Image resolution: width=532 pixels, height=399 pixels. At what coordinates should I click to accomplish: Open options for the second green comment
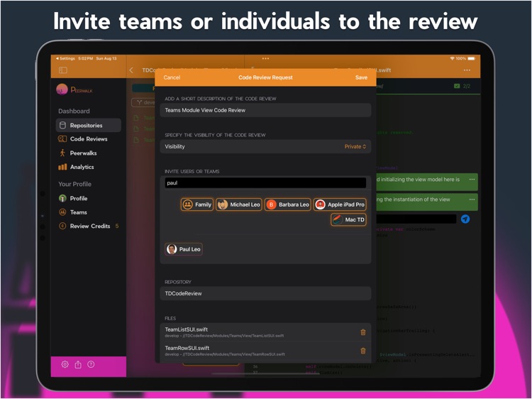pos(472,199)
